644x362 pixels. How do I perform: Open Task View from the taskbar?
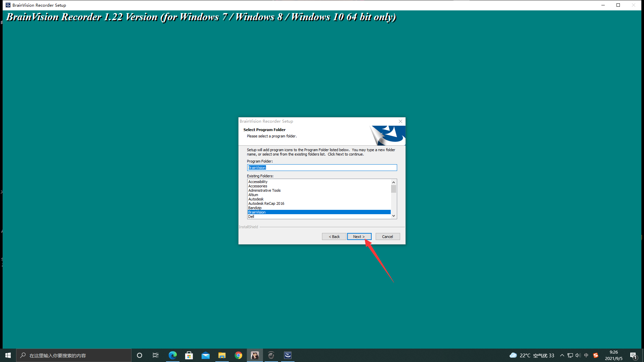click(x=155, y=355)
